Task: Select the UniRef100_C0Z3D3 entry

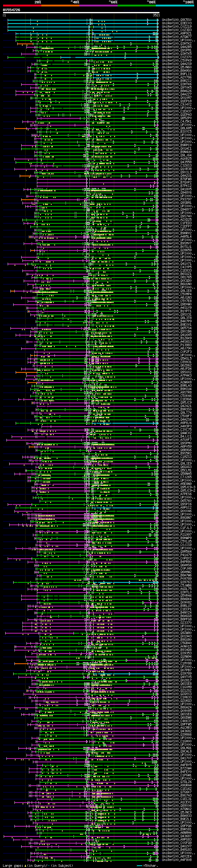Action: click(x=177, y=30)
